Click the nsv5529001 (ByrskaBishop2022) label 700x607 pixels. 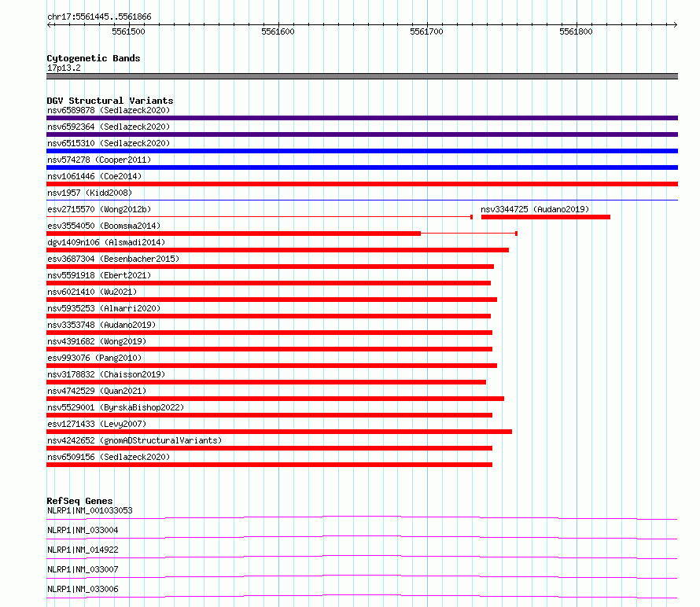116,407
